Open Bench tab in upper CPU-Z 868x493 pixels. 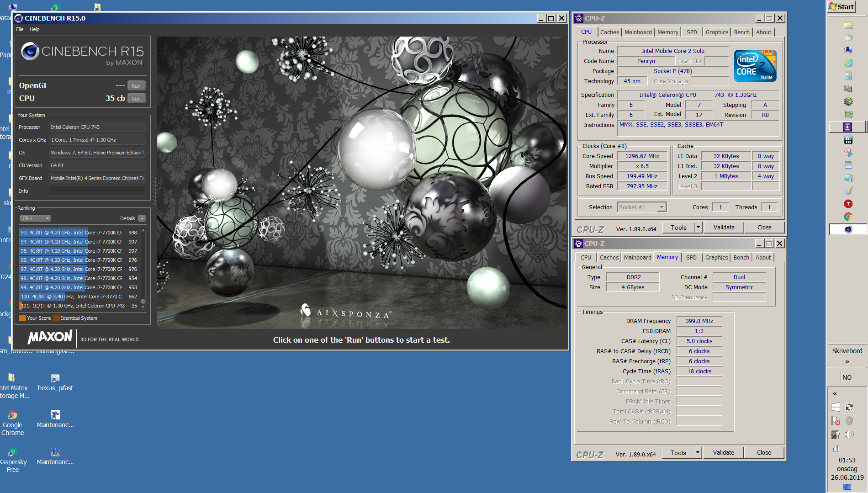coord(741,32)
